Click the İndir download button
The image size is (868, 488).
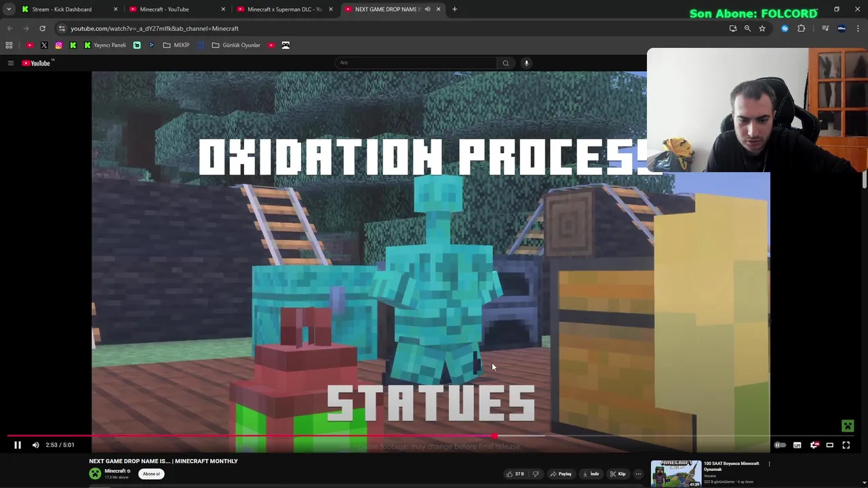(591, 474)
